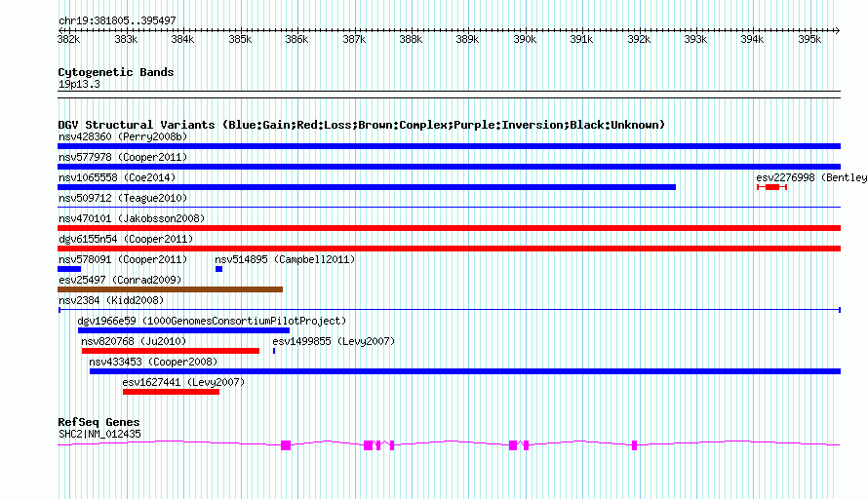Image resolution: width=868 pixels, height=499 pixels.
Task: Click the nsv509712 (Teague2010) label
Action: [x=123, y=198]
